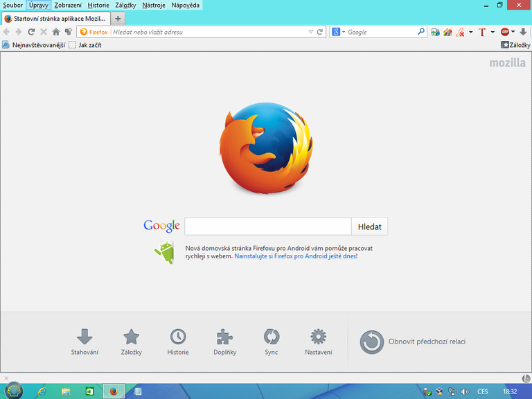This screenshot has height=399, width=532.
Task: Open Záložky shortcut with the star icon
Action: (132, 342)
